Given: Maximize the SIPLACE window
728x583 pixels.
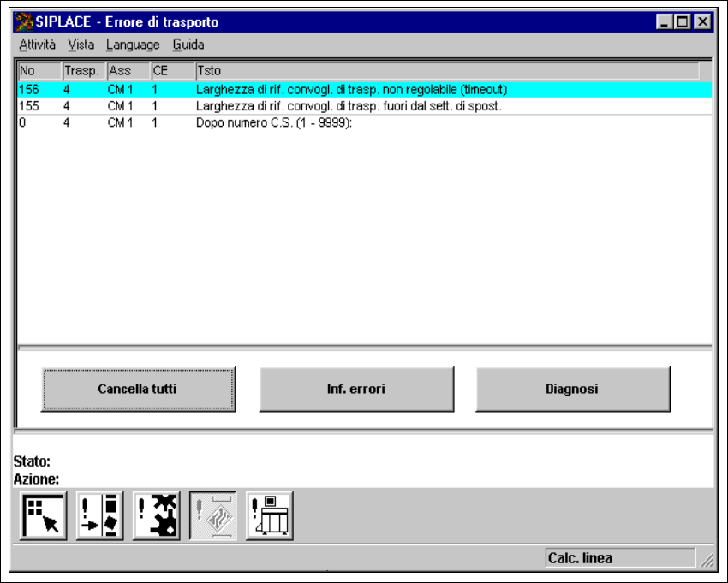Looking at the screenshot, I should (683, 21).
